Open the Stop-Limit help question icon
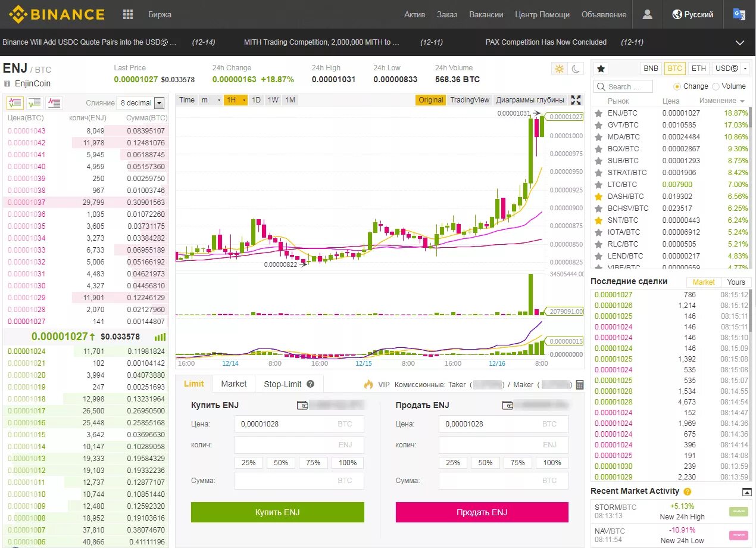Image resolution: width=756 pixels, height=548 pixels. (x=310, y=384)
